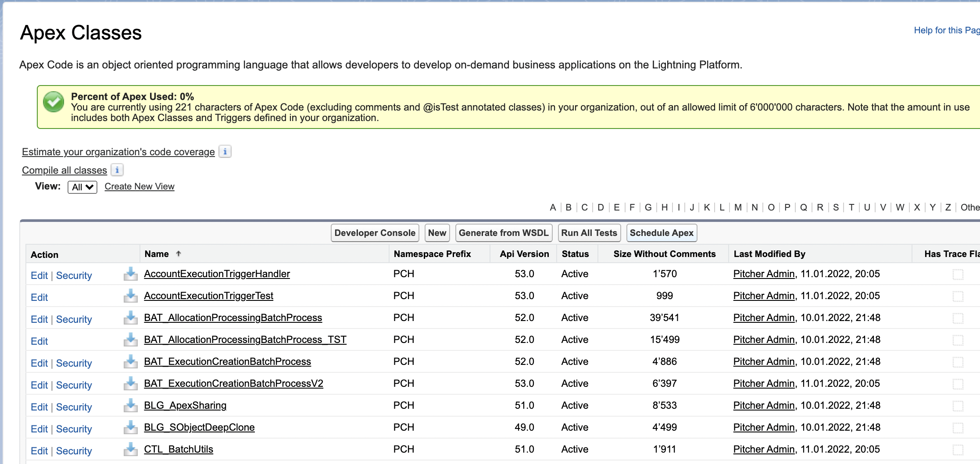The height and width of the screenshot is (464, 980).
Task: Click Security link for BAT_ExecutionCreationBatchProcess
Action: (x=74, y=363)
